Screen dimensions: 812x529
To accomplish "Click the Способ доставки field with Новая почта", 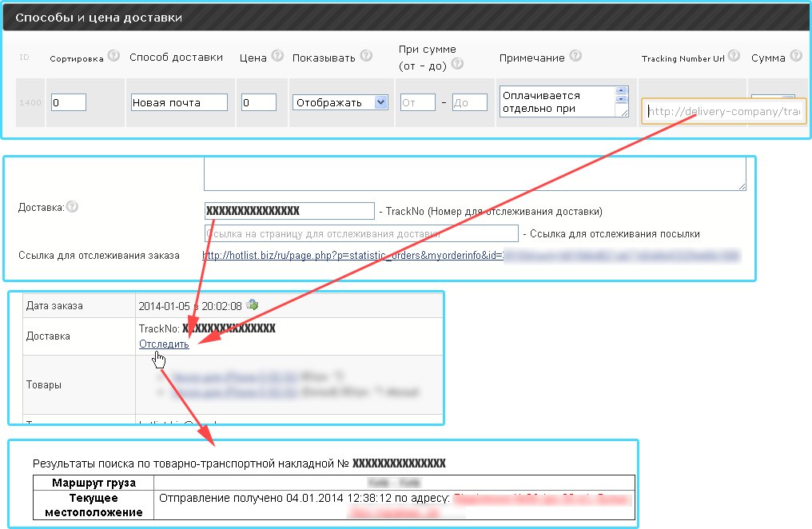I will pos(179,102).
